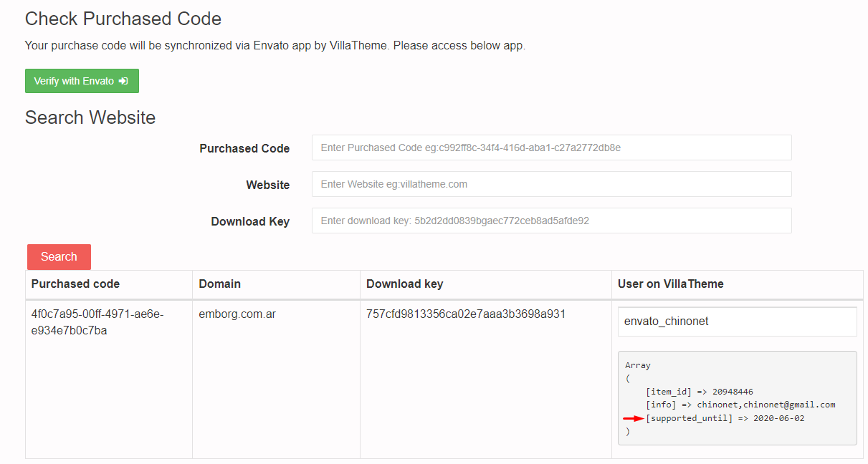Focus the Purchased Code input field

pos(551,148)
